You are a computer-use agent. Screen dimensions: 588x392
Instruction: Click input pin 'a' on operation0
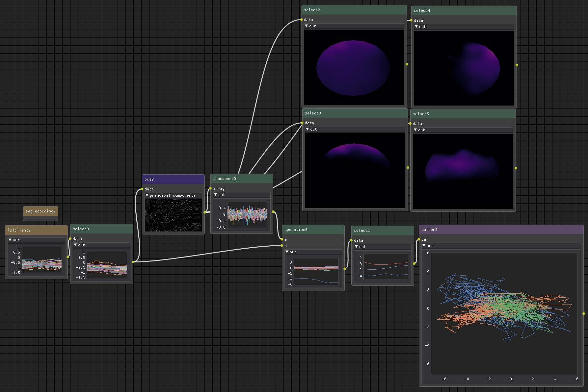[x=282, y=239]
